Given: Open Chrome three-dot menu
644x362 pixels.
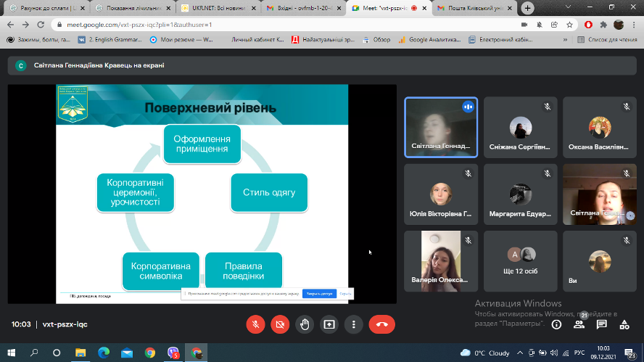Looking at the screenshot, I should pyautogui.click(x=635, y=25).
